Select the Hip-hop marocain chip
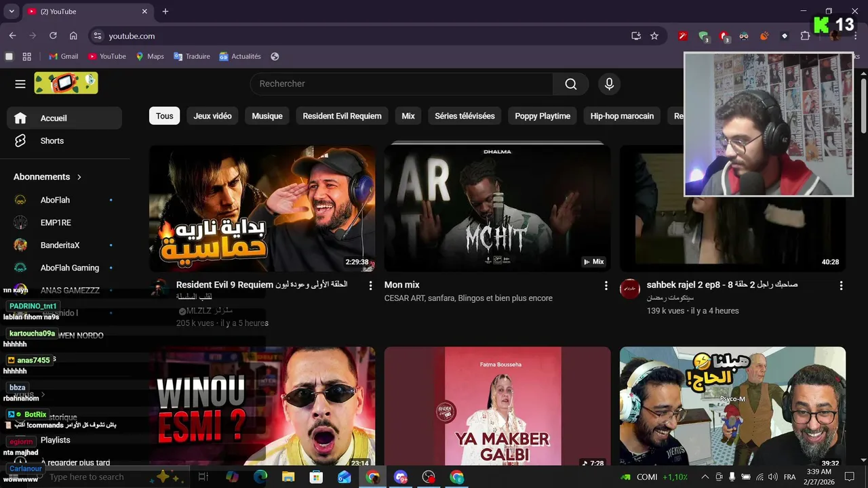Image resolution: width=868 pixels, height=488 pixels. [x=622, y=116]
